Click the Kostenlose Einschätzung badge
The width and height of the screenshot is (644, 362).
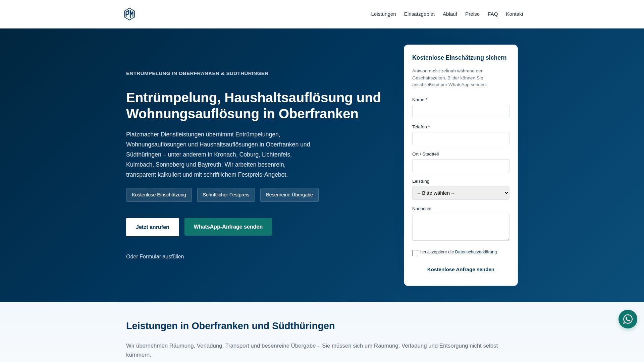click(x=159, y=195)
